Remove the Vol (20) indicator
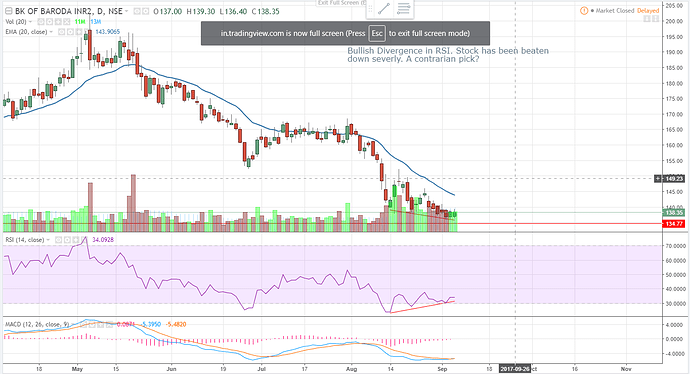Image resolution: width=690 pixels, height=374 pixels. tap(67, 22)
